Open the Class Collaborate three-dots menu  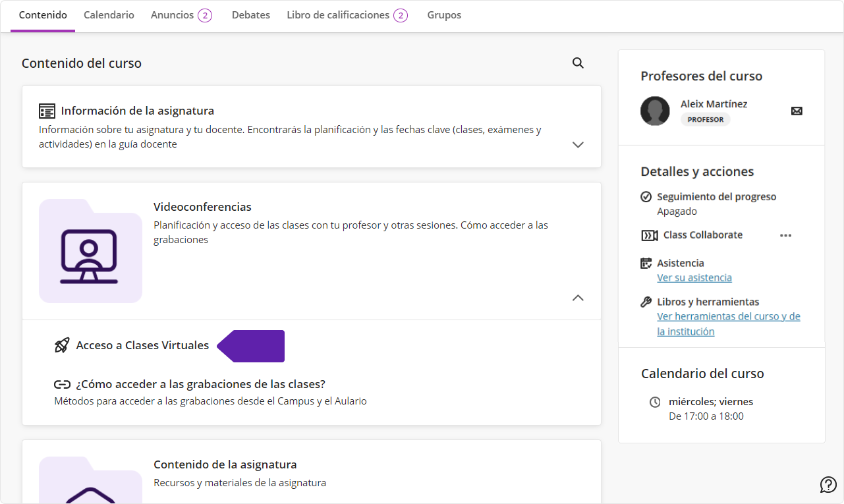(x=785, y=235)
